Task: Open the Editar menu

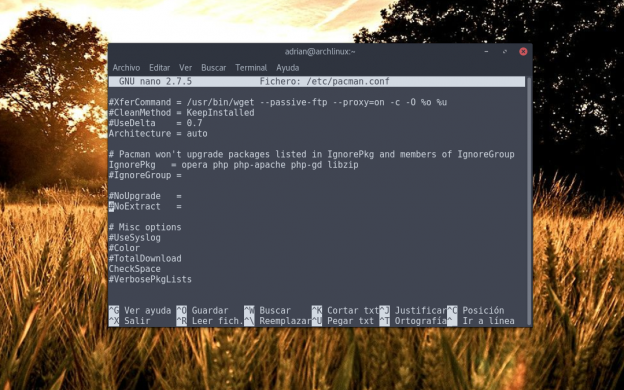Action: 159,68
